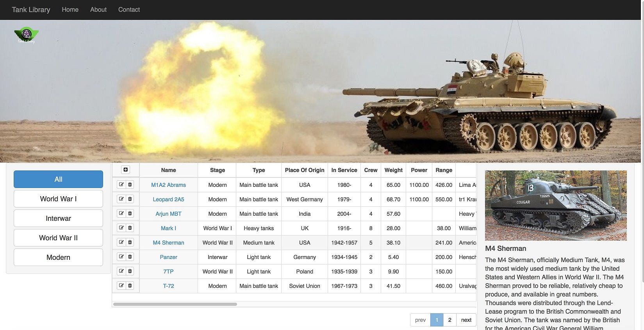This screenshot has width=644, height=330.
Task: Open the Arjun MBT link
Action: pyautogui.click(x=168, y=214)
